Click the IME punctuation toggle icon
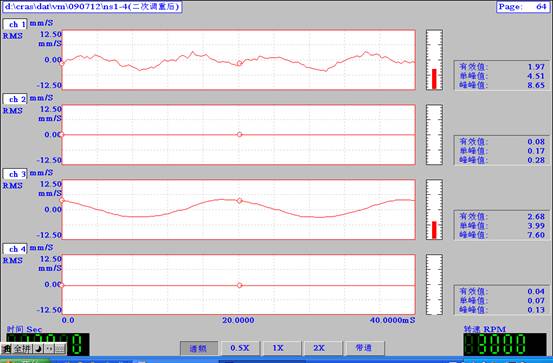The width and height of the screenshot is (553, 363). pyautogui.click(x=49, y=349)
